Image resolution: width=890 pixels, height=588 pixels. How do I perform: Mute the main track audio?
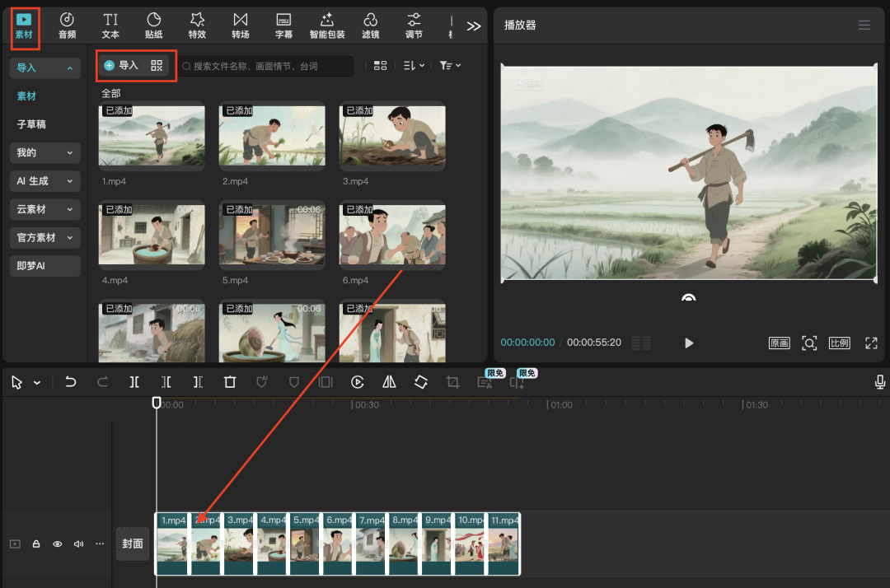point(78,544)
